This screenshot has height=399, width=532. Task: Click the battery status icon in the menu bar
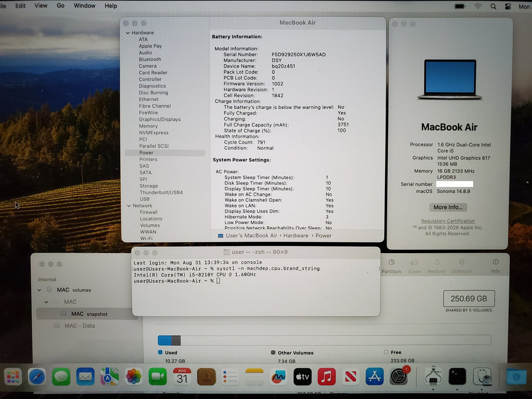click(x=460, y=6)
